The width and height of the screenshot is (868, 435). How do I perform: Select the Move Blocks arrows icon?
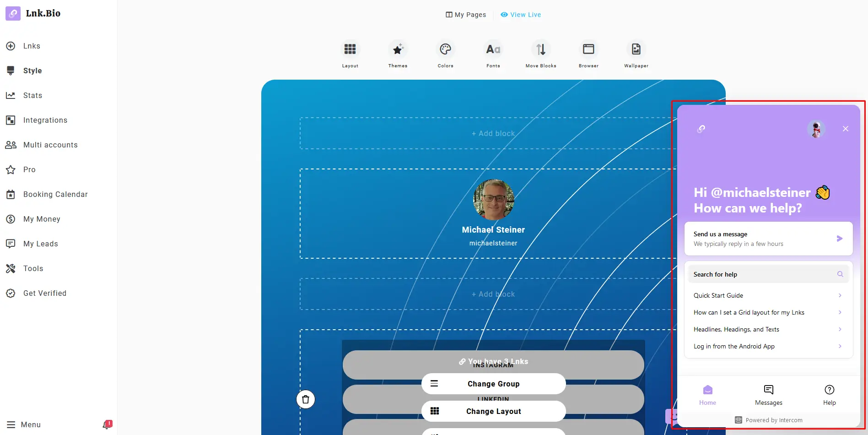point(541,49)
